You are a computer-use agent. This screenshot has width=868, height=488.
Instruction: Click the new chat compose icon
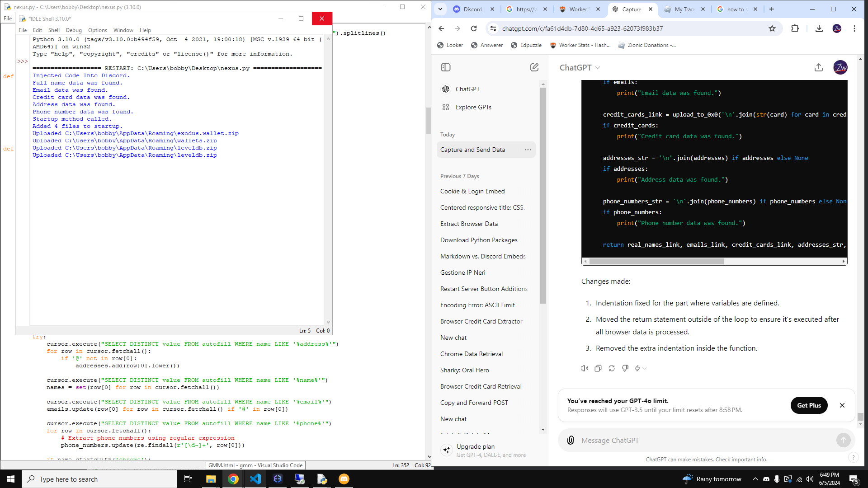pos(534,67)
